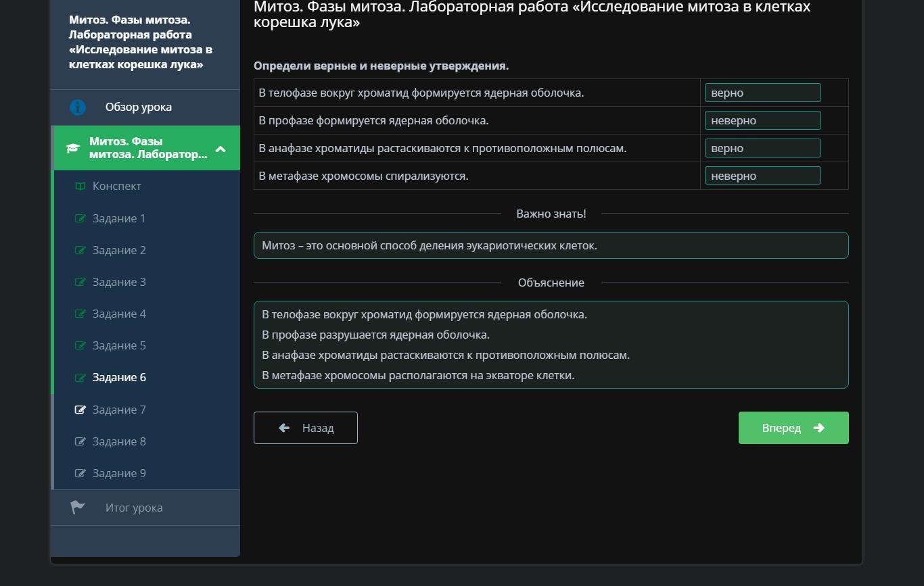Click the green Вперед button
The image size is (924, 586).
tap(793, 428)
